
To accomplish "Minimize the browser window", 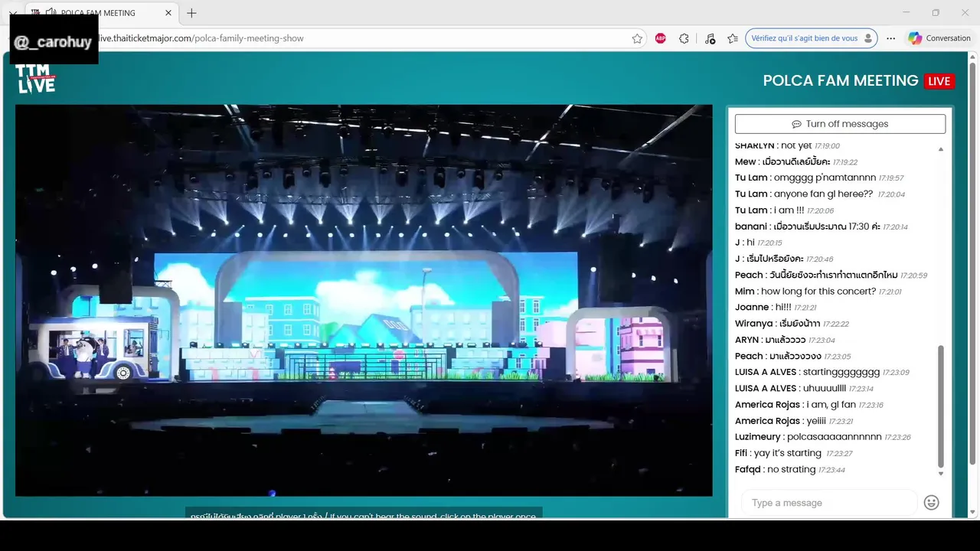I will point(906,12).
